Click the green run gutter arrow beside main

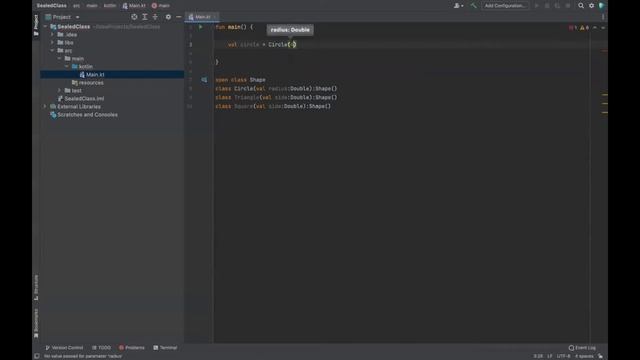pos(200,27)
